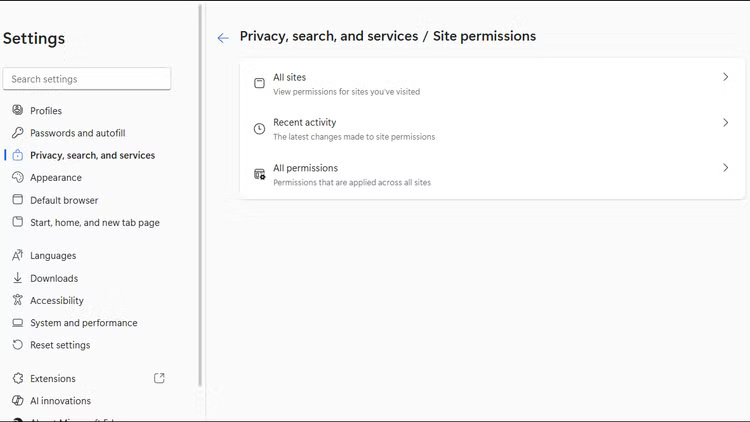Screen dimensions: 750x422
Task: Select System and performance settings
Action: (83, 323)
